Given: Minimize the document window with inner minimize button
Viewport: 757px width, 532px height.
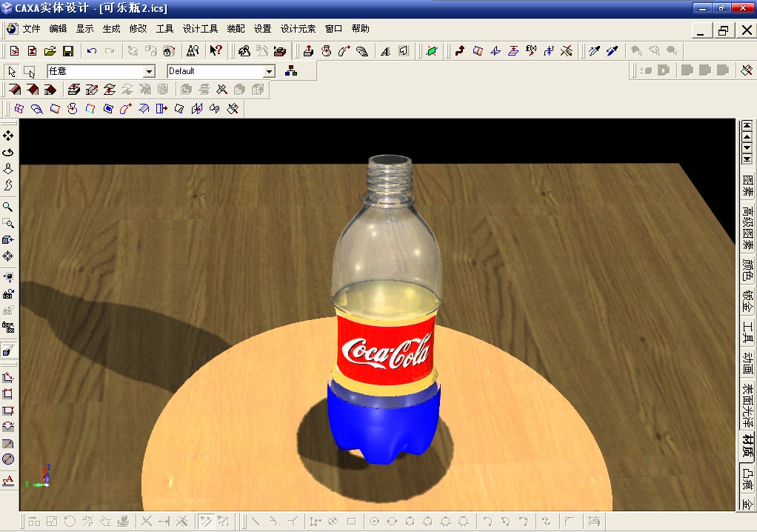Looking at the screenshot, I should tap(701, 30).
